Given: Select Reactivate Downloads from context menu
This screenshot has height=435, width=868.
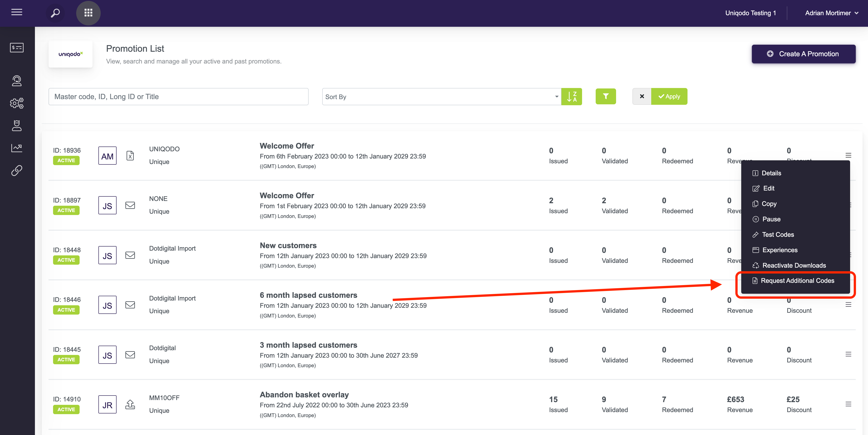Looking at the screenshot, I should 794,266.
